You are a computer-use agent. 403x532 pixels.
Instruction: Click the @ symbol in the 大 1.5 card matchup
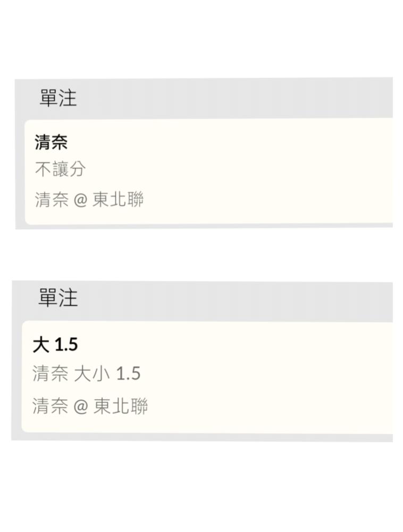coord(80,407)
